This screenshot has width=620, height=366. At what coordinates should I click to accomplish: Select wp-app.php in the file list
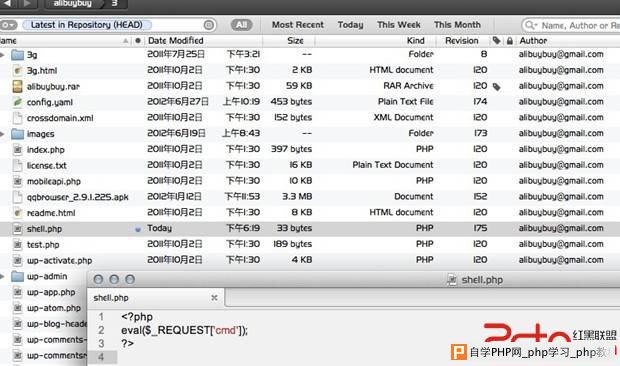[51, 292]
